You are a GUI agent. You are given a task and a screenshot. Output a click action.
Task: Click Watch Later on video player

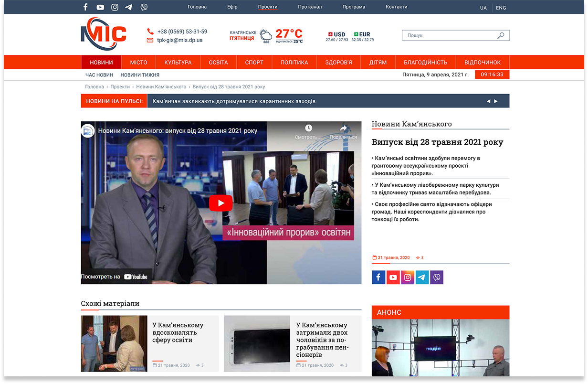pos(308,131)
